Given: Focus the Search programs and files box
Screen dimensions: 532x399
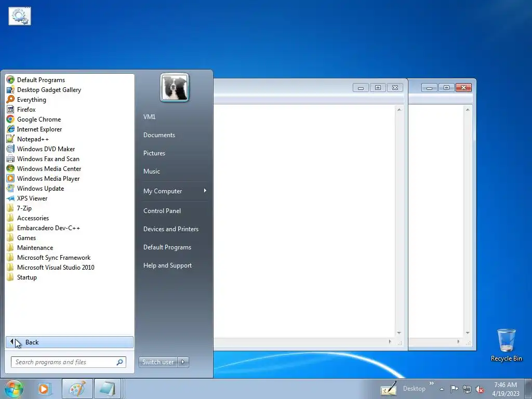Looking at the screenshot, I should point(68,362).
